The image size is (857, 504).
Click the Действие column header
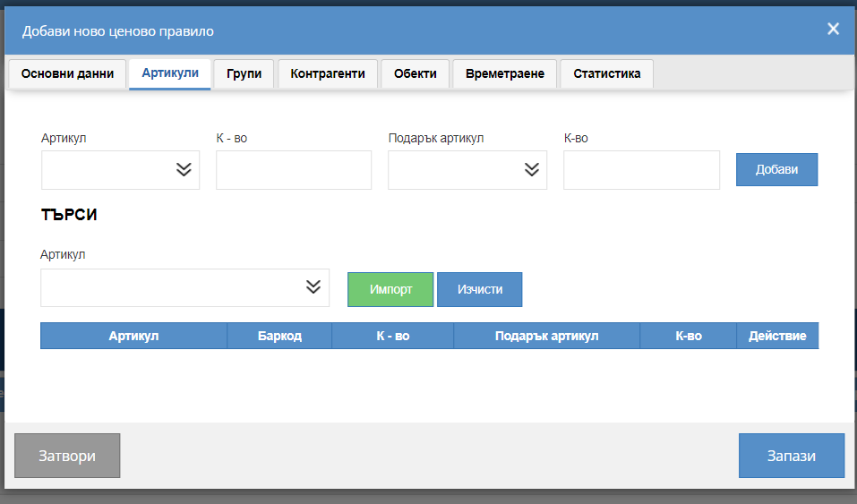(777, 336)
